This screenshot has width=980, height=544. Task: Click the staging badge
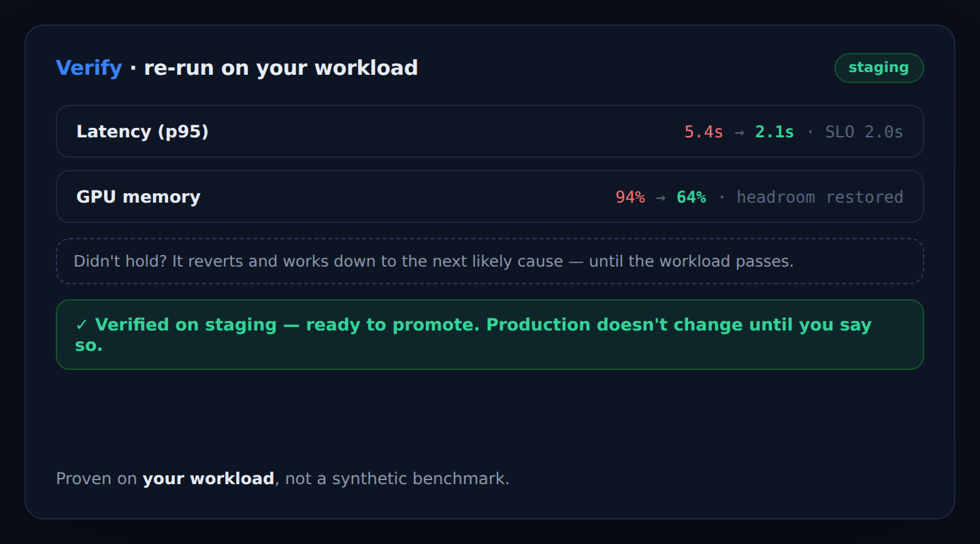click(879, 68)
